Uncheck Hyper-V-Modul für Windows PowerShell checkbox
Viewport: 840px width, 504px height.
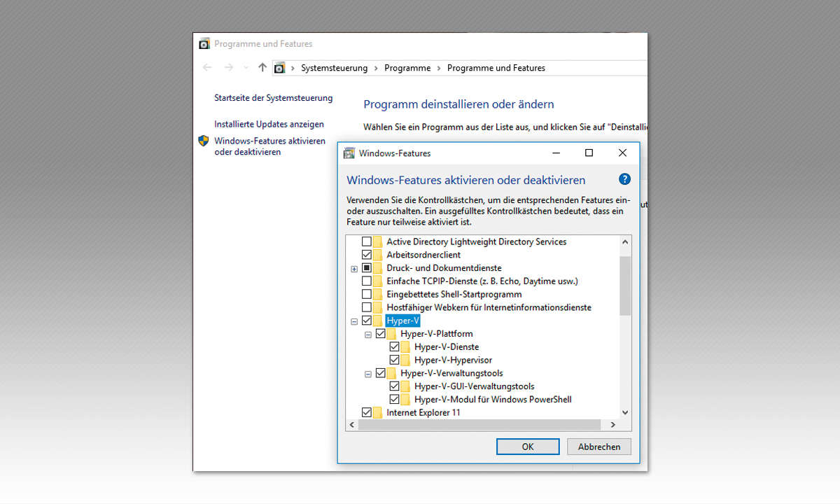(395, 400)
